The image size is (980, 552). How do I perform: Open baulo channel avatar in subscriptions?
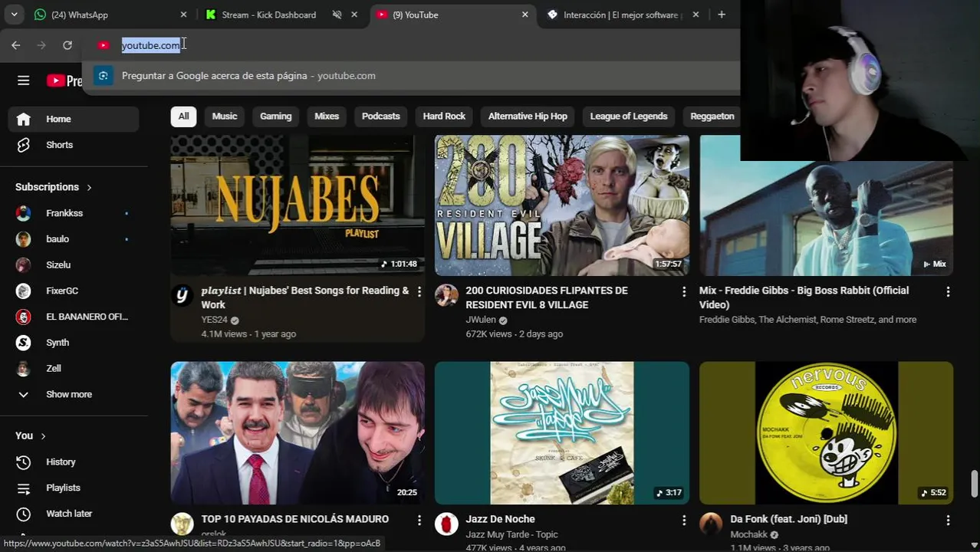[x=24, y=239]
